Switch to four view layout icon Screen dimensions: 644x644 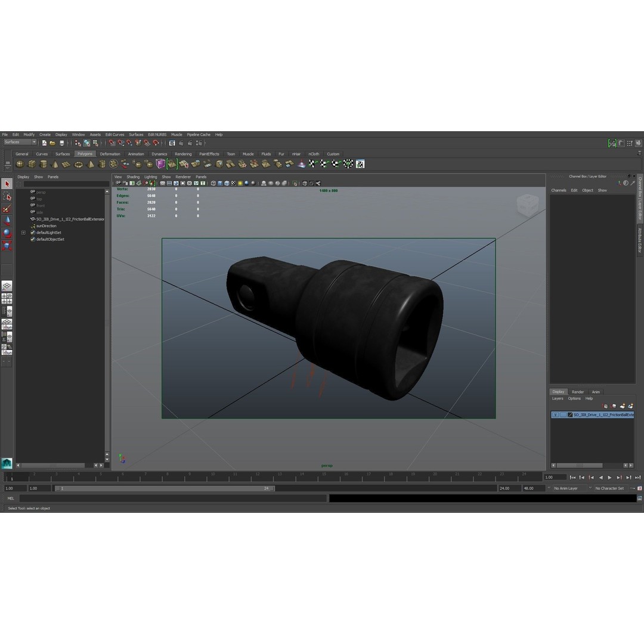click(7, 299)
